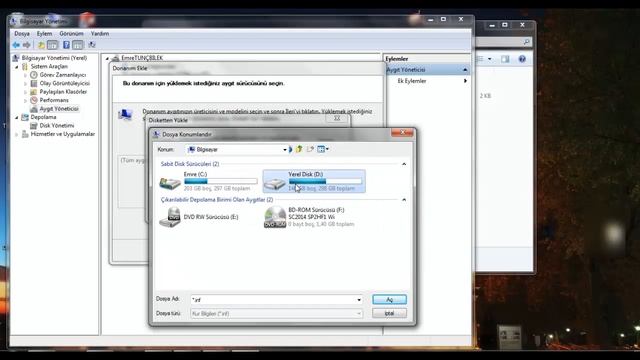Open view options dropdown in background window

pyautogui.click(x=490, y=59)
